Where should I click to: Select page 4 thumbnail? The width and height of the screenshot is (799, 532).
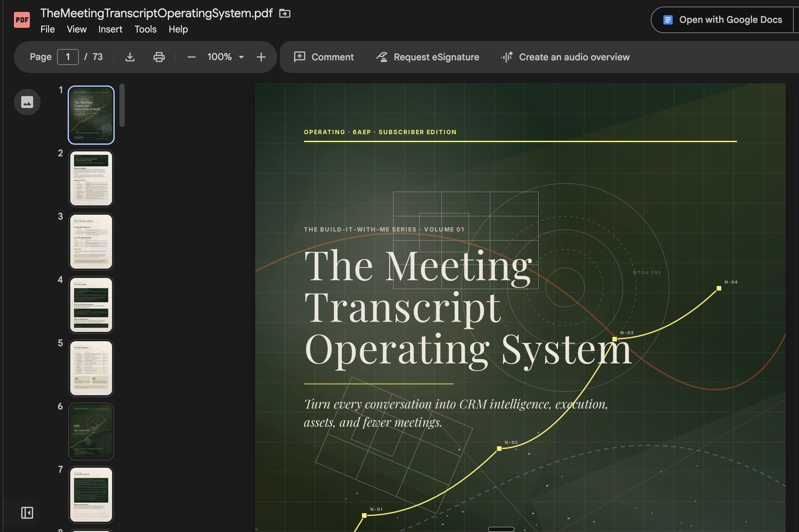[91, 305]
